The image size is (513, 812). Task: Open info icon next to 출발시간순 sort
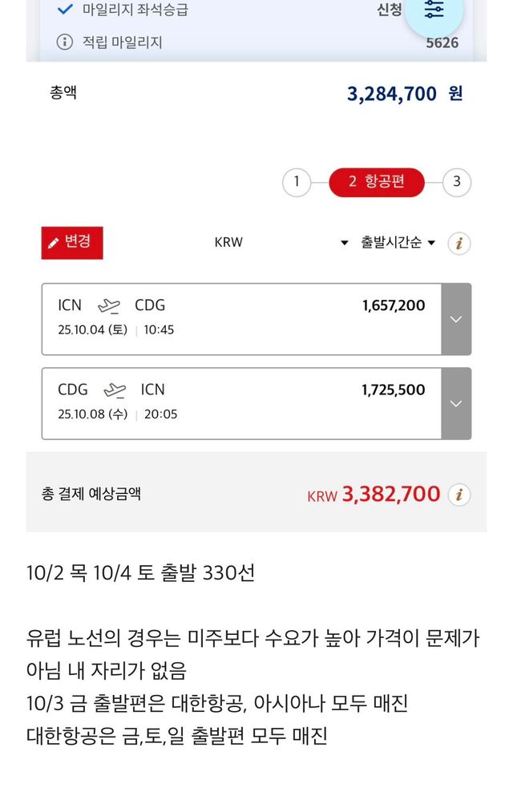(x=458, y=243)
